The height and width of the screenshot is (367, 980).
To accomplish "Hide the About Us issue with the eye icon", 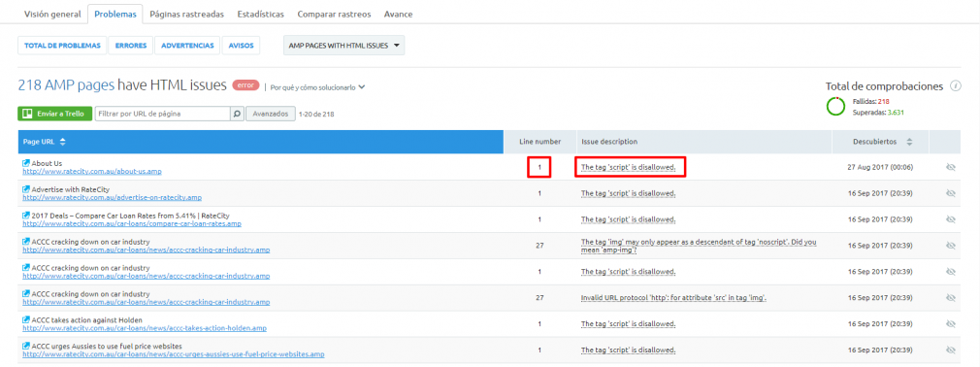I will click(951, 168).
